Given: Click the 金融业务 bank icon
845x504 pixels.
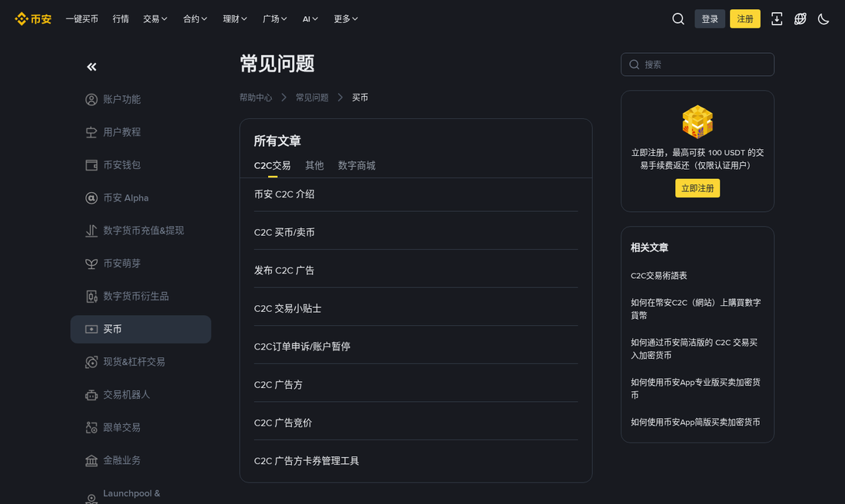Looking at the screenshot, I should point(91,460).
